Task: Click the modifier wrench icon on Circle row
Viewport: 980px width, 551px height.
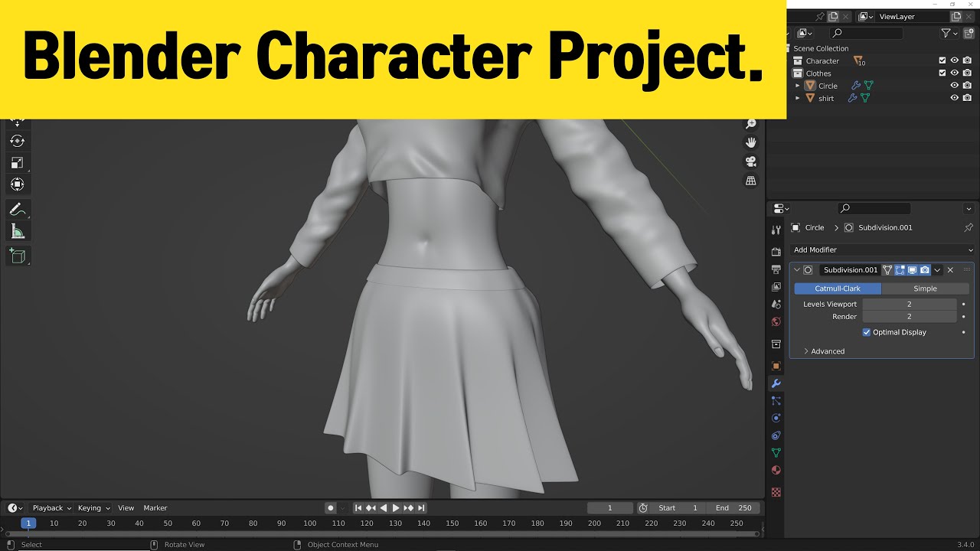Action: pyautogui.click(x=854, y=86)
